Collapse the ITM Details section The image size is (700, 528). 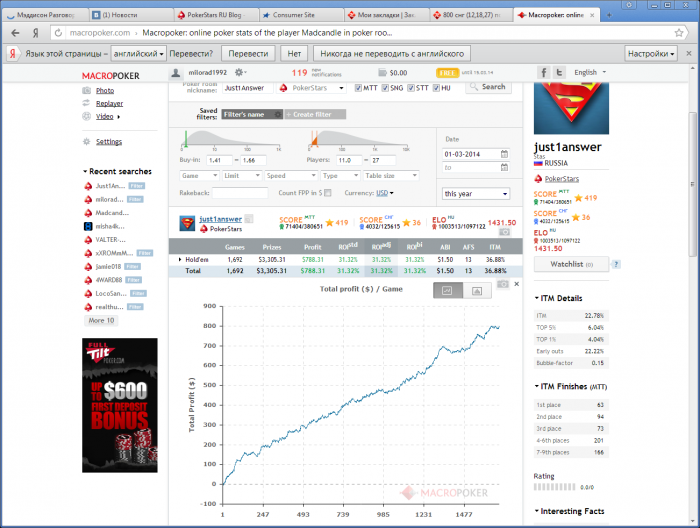[x=537, y=298]
